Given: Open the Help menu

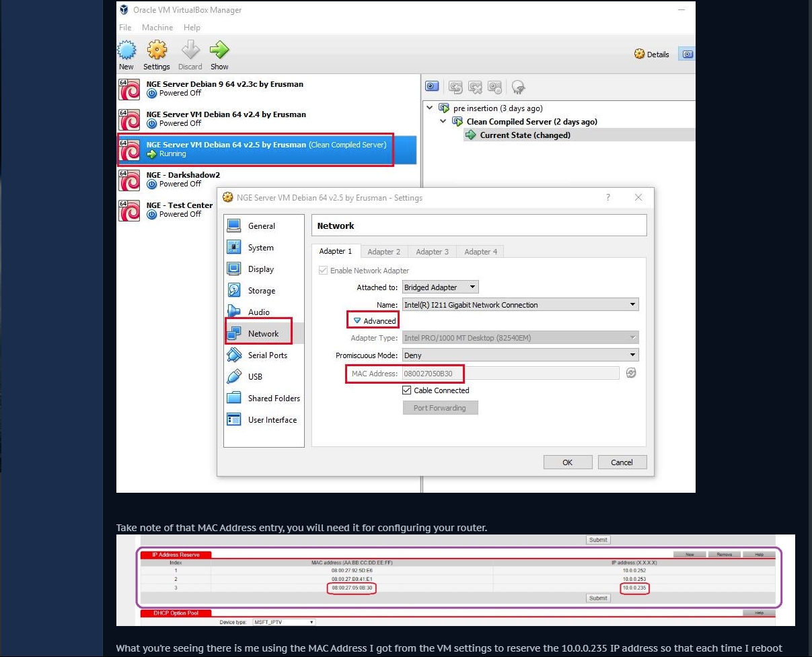Looking at the screenshot, I should pyautogui.click(x=192, y=28).
